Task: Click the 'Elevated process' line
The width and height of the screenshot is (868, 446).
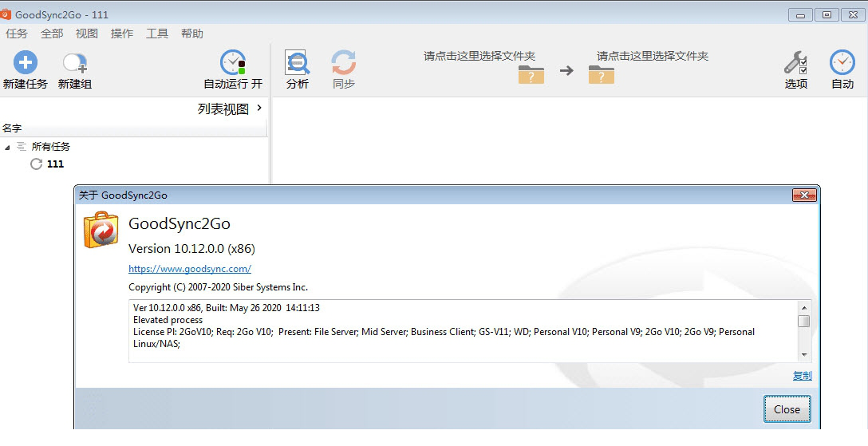Action: (168, 320)
